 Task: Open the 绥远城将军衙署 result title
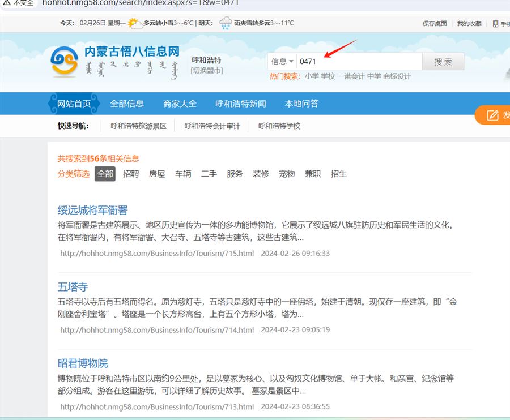pos(92,211)
